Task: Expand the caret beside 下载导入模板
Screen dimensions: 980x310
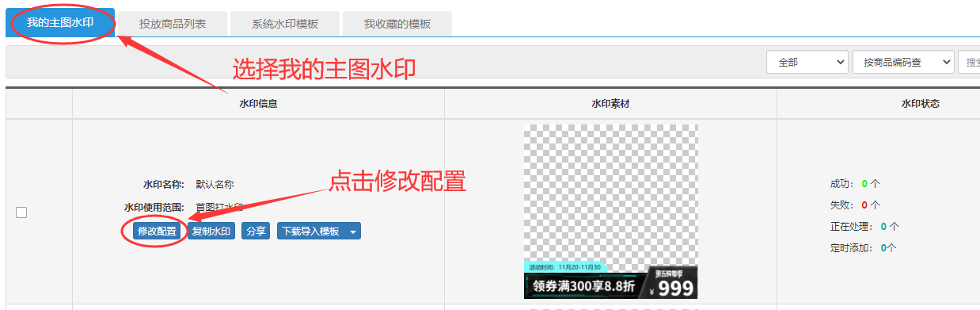Action: pyautogui.click(x=353, y=232)
